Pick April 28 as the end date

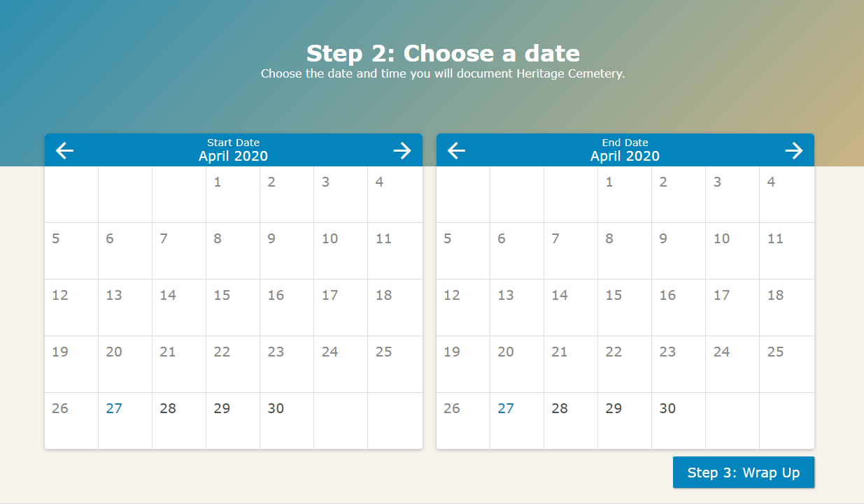point(571,421)
